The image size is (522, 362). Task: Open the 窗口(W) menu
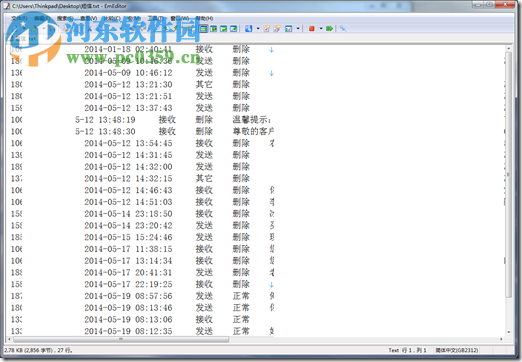tap(179, 18)
